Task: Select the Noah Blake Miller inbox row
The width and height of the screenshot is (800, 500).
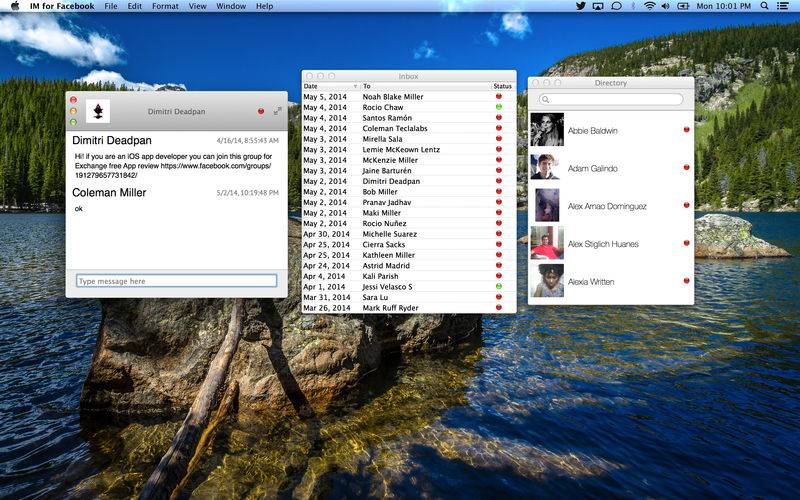Action: point(409,96)
